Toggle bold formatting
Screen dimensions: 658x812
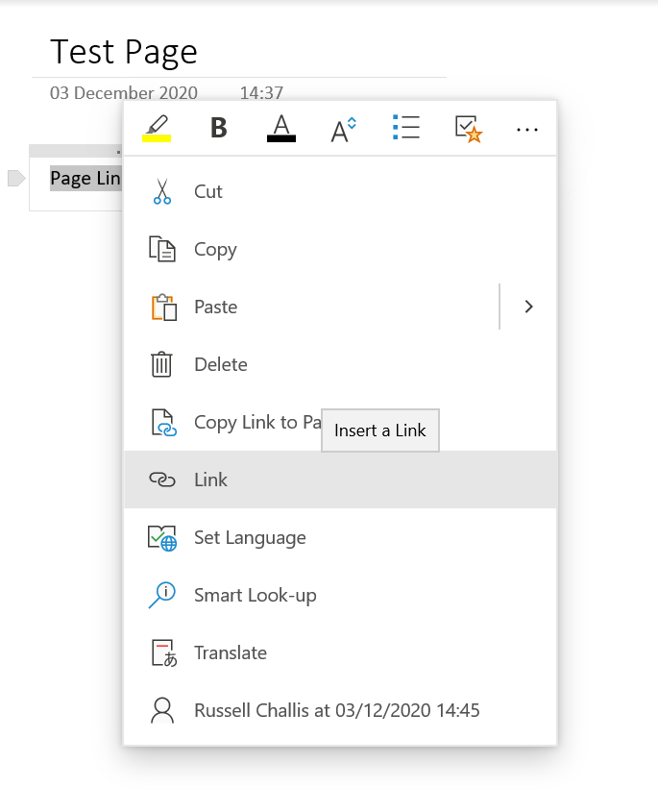218,126
